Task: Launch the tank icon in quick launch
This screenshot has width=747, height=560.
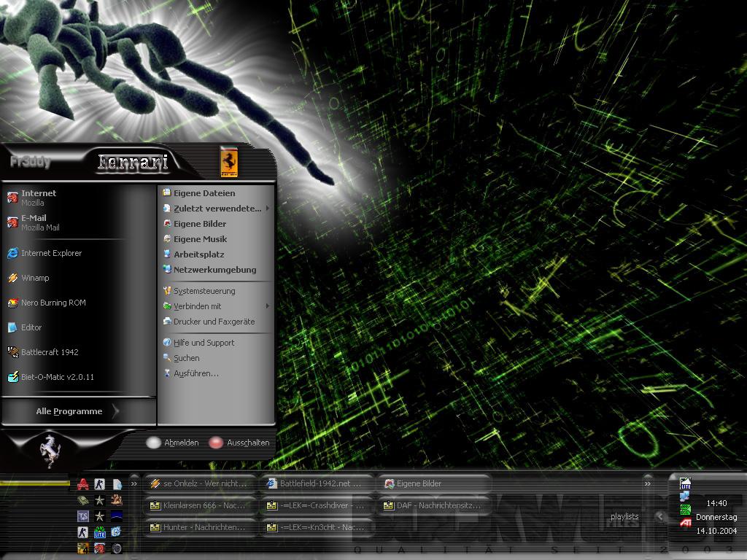Action: tap(83, 500)
